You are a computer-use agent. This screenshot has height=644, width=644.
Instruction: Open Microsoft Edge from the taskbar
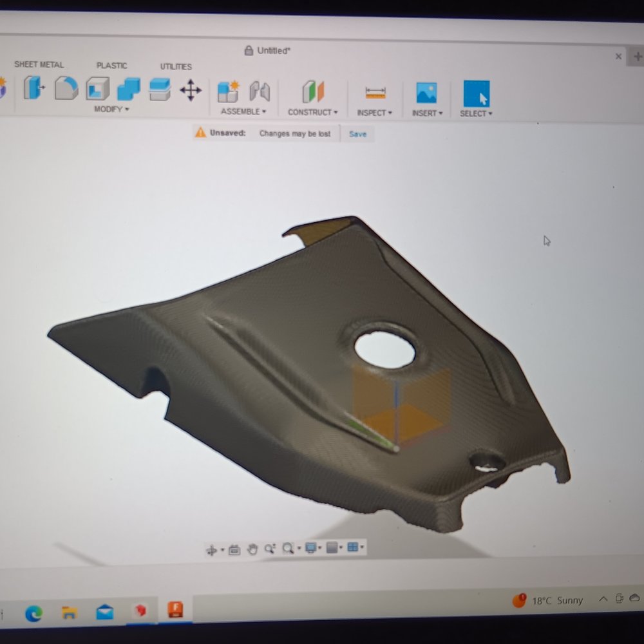[x=33, y=613]
